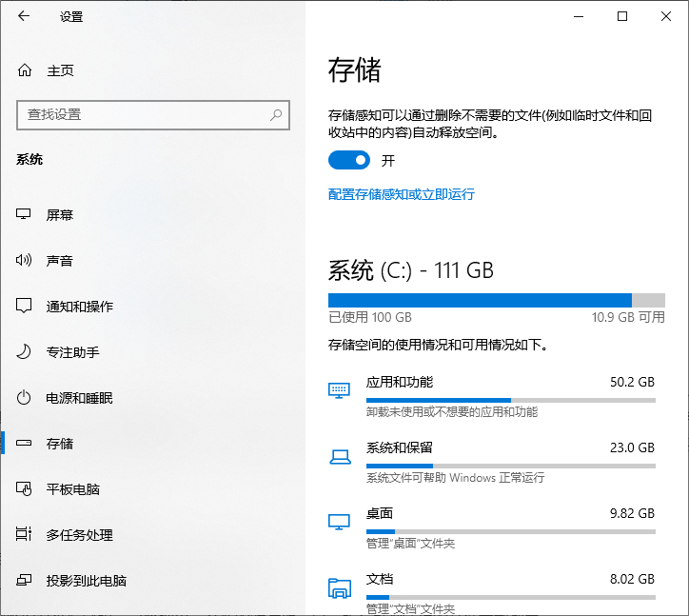
Task: Click the 声音 speaker icon
Action: (23, 260)
